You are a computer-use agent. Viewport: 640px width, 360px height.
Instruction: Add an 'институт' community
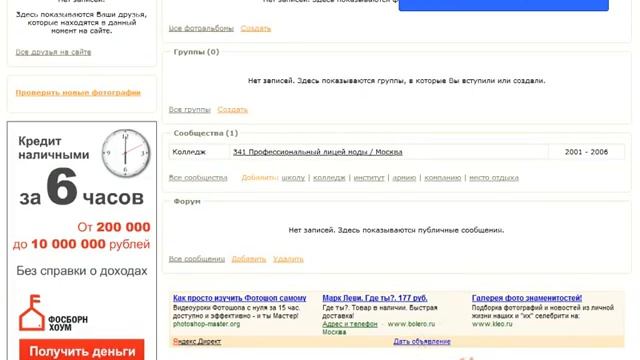(369, 178)
